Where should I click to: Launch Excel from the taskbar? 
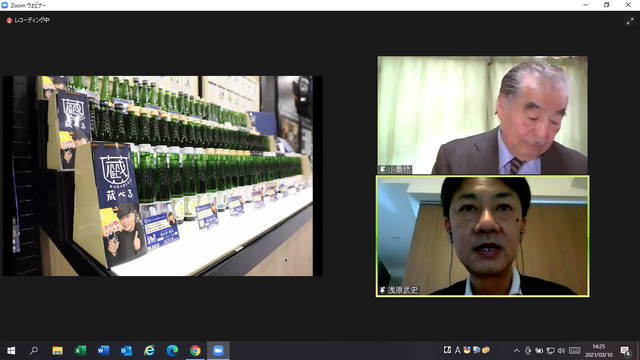tap(80, 351)
